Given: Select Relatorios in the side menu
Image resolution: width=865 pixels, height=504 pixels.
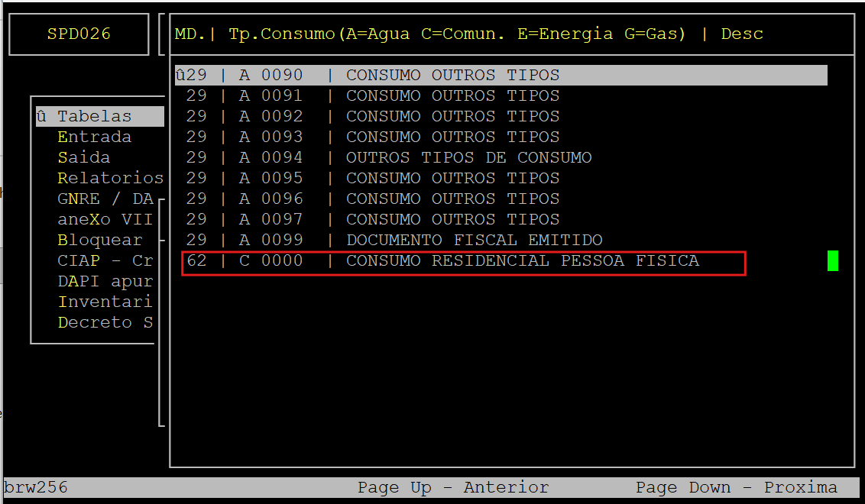Looking at the screenshot, I should (x=110, y=179).
